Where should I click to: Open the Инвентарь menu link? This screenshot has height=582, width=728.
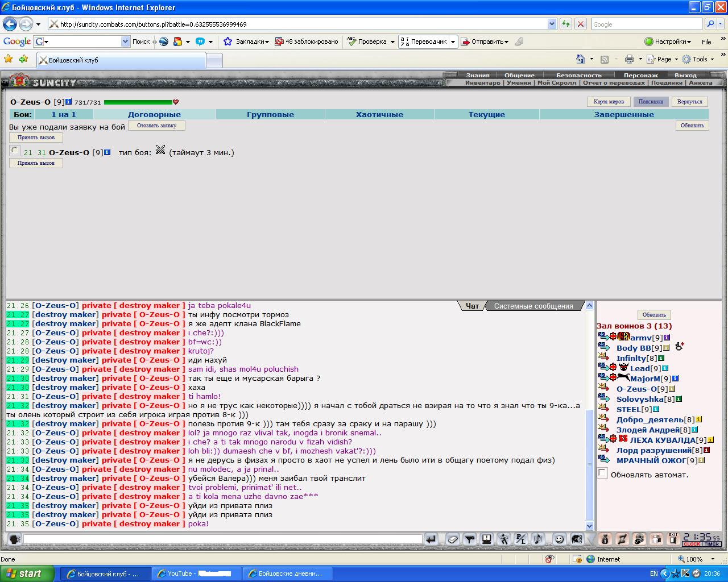click(482, 82)
